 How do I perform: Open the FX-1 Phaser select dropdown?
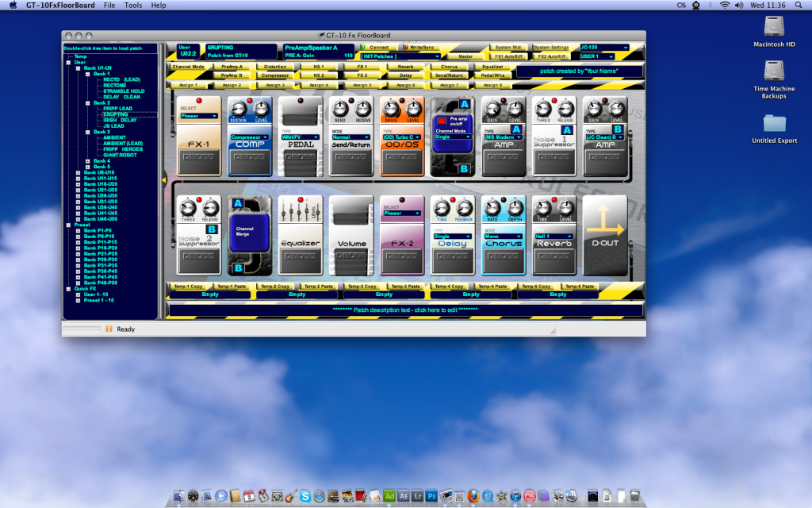(199, 116)
